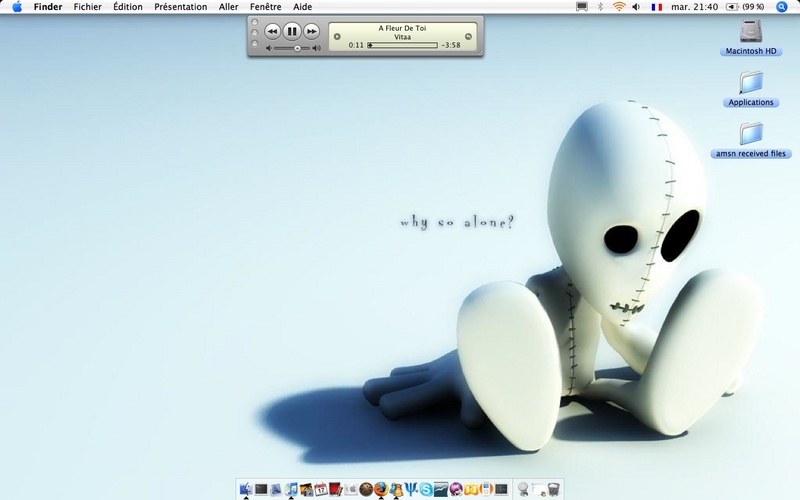Pause the playing song in iTunes
800x500 pixels.
tap(292, 32)
